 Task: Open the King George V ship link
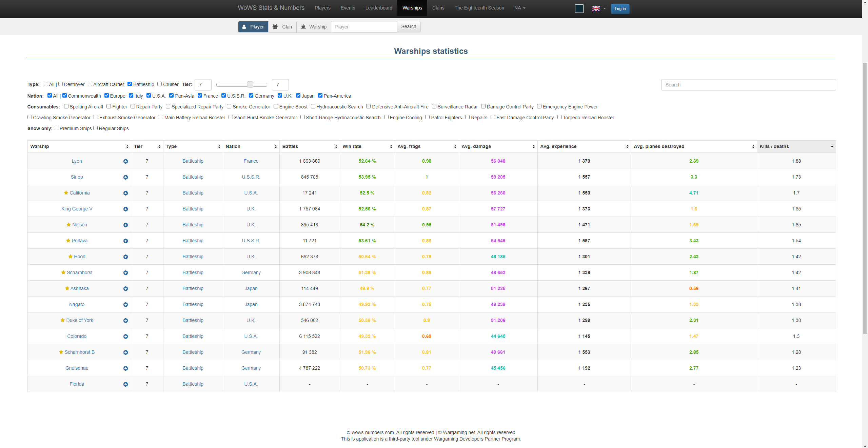click(x=77, y=209)
